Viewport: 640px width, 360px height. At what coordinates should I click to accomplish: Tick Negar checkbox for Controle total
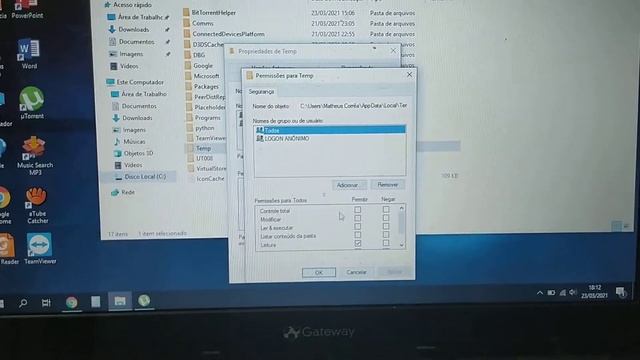click(x=386, y=210)
